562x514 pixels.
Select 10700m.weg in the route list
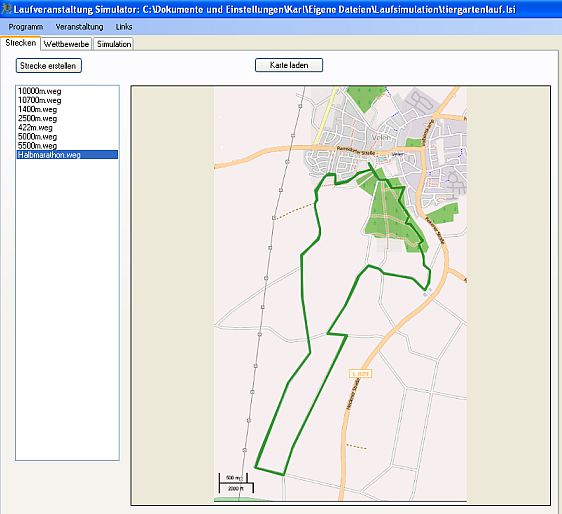click(x=67, y=100)
